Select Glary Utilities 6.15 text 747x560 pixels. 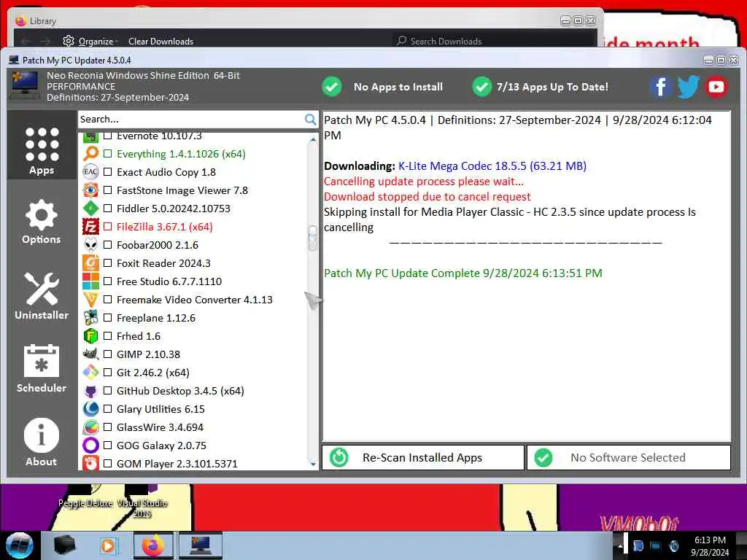click(x=160, y=409)
